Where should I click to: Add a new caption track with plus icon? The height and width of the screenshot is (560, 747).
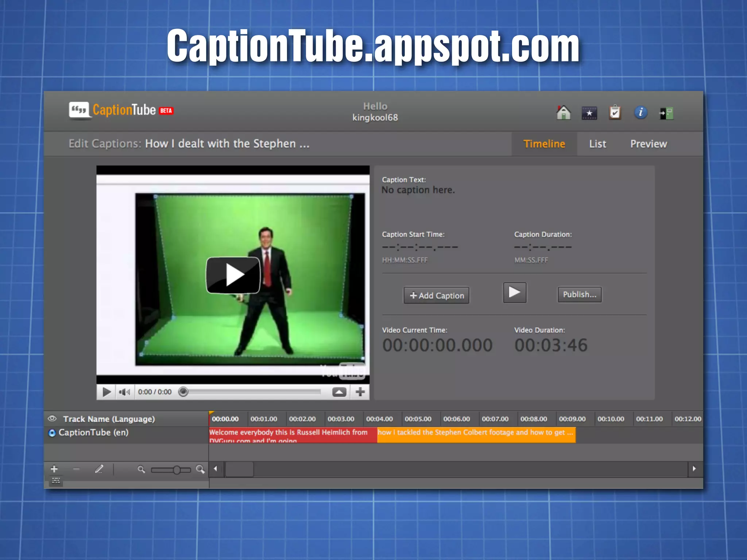[x=54, y=469]
